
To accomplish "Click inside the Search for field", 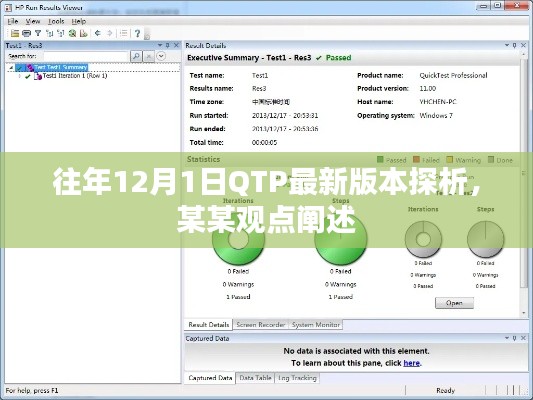I will click(86, 56).
